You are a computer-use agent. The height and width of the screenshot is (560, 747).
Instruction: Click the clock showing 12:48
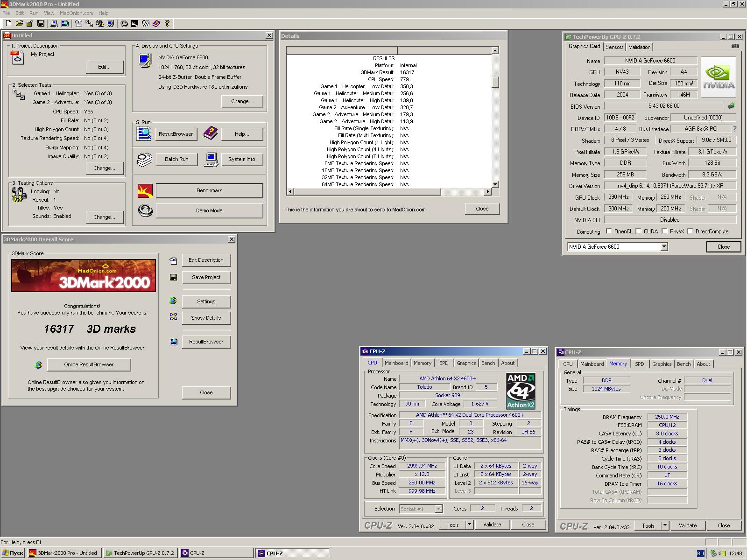click(x=735, y=553)
